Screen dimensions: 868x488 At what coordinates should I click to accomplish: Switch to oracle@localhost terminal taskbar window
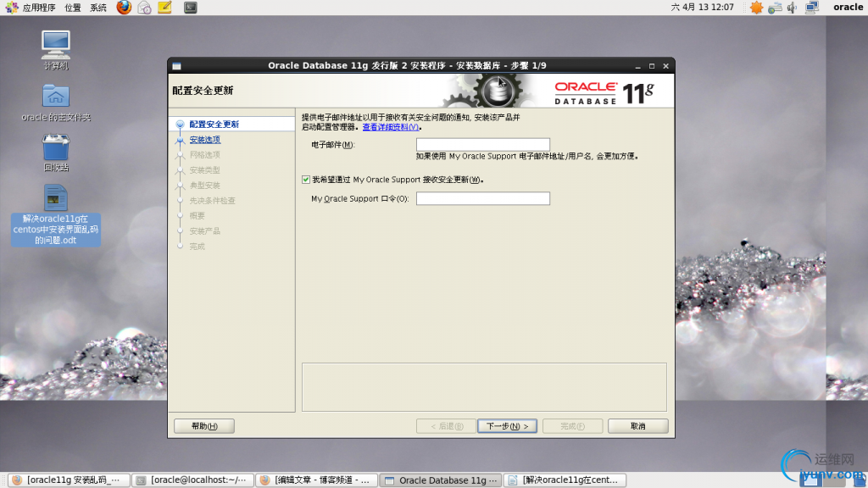192,480
